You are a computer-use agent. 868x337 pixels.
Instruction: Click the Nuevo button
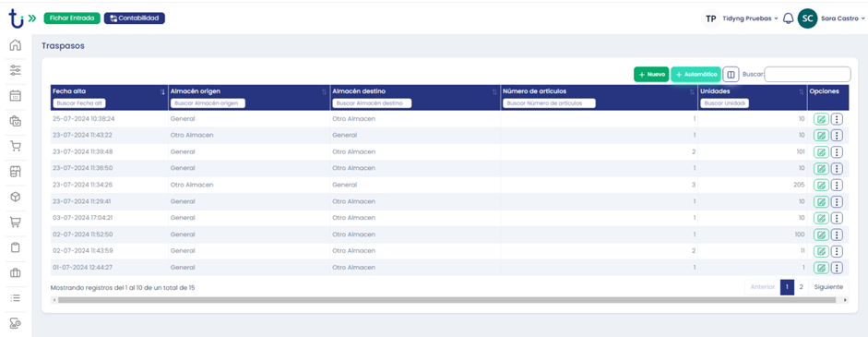click(x=651, y=74)
